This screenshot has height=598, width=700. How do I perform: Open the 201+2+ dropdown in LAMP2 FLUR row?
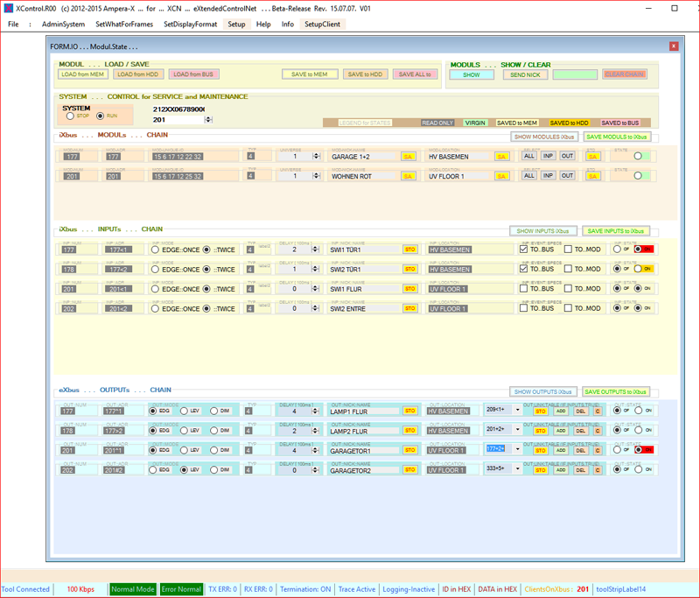click(517, 431)
